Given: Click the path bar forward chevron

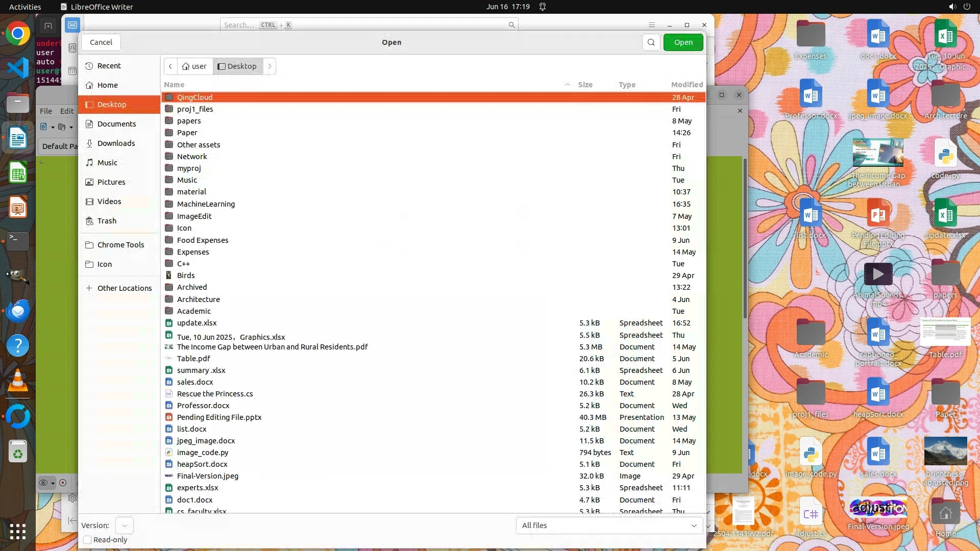Looking at the screenshot, I should click(269, 66).
